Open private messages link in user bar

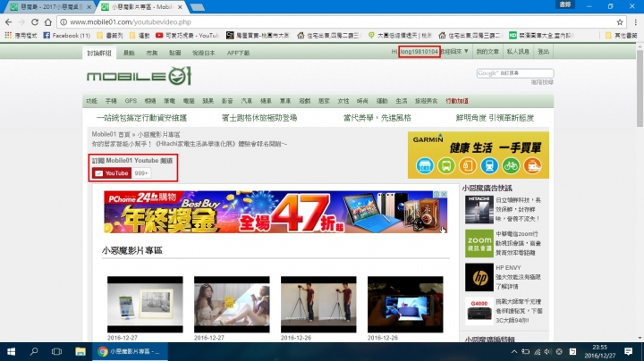click(x=518, y=52)
